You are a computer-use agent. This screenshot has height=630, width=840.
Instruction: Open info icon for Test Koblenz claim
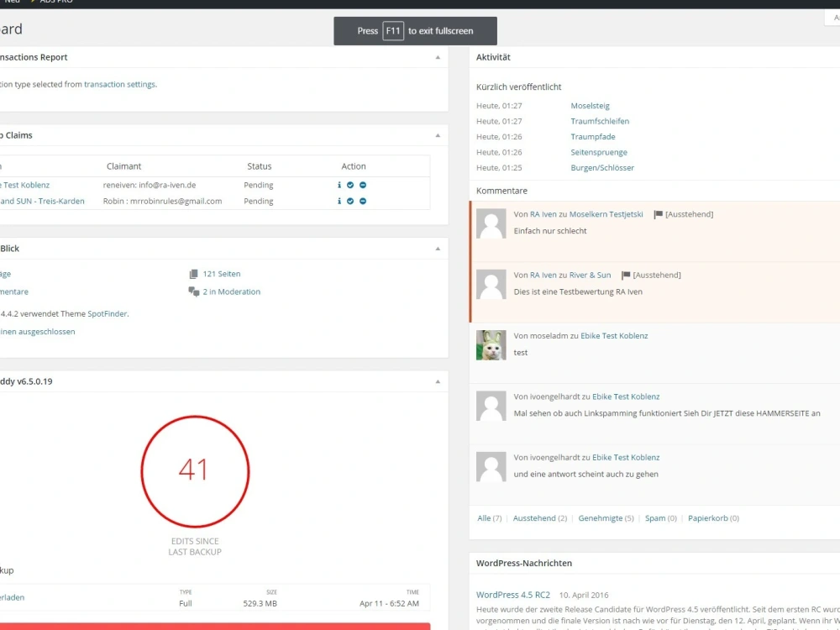click(x=339, y=185)
